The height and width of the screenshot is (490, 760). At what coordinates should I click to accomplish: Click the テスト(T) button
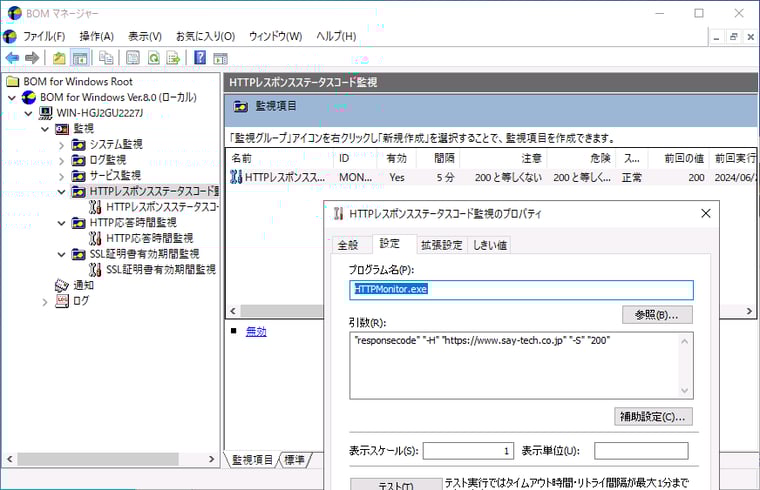(396, 484)
